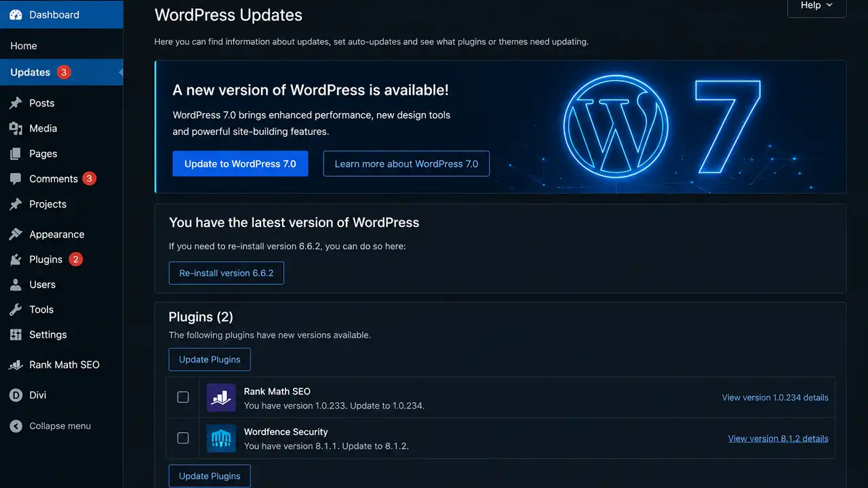Image resolution: width=868 pixels, height=488 pixels.
Task: Tick the Rank Math SEO checkbox
Action: click(x=183, y=397)
